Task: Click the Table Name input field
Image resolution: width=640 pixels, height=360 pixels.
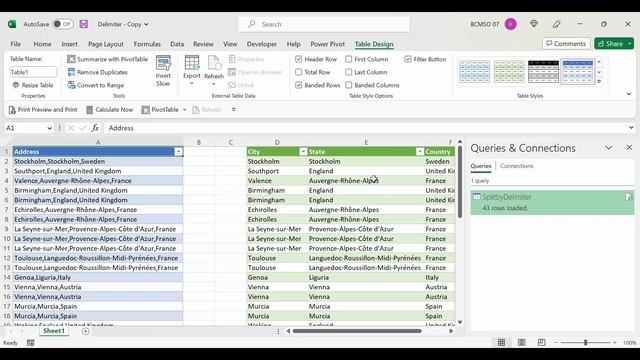Action: (33, 72)
